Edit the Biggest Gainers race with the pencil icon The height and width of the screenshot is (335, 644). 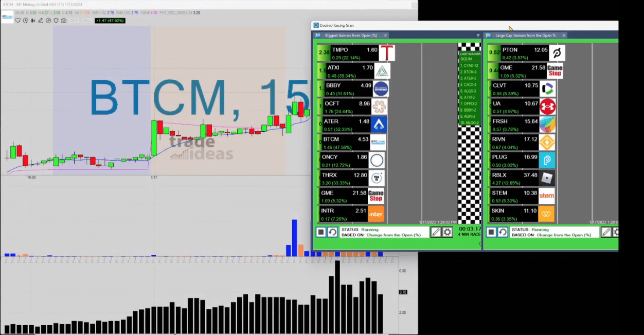tap(436, 232)
